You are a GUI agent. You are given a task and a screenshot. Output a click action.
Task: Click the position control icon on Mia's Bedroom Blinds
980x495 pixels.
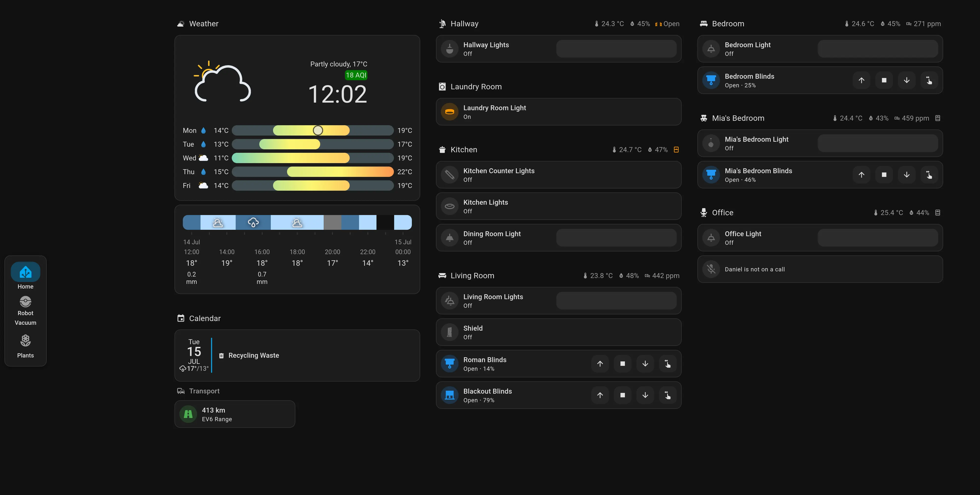click(929, 175)
